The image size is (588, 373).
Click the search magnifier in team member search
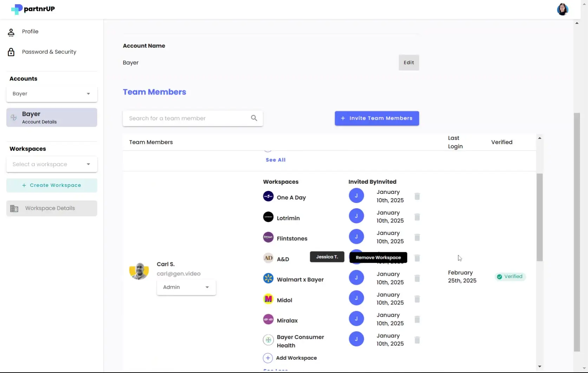pyautogui.click(x=254, y=118)
